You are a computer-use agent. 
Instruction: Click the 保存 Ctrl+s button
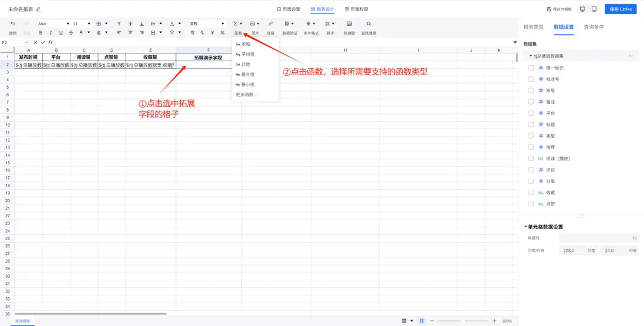pyautogui.click(x=621, y=9)
